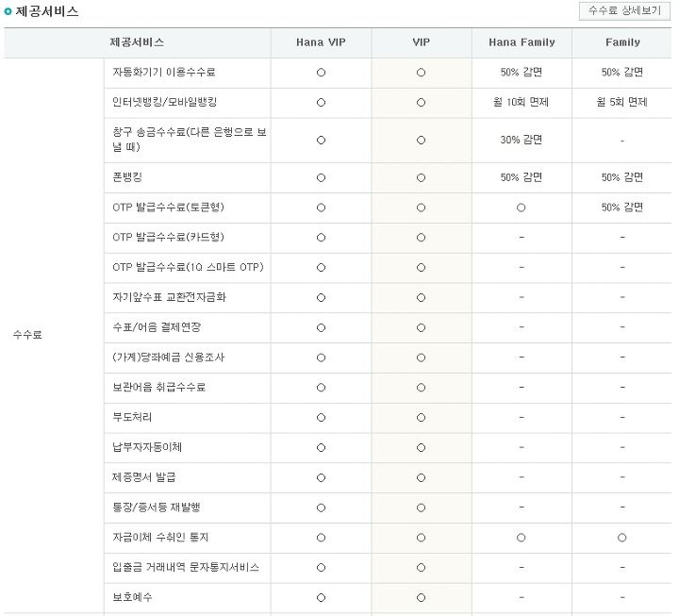679x616 pixels.
Task: Click Family 50% 감면 for 자동화기기 이용수수료
Action: pos(621,73)
